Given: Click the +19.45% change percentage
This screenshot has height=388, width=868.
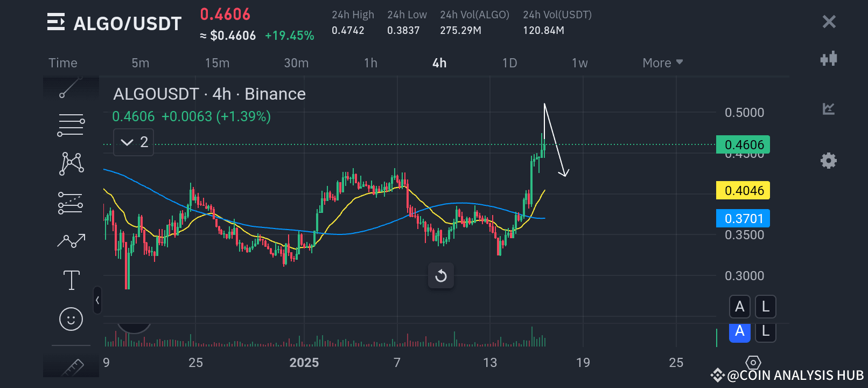Looking at the screenshot, I should pos(289,36).
